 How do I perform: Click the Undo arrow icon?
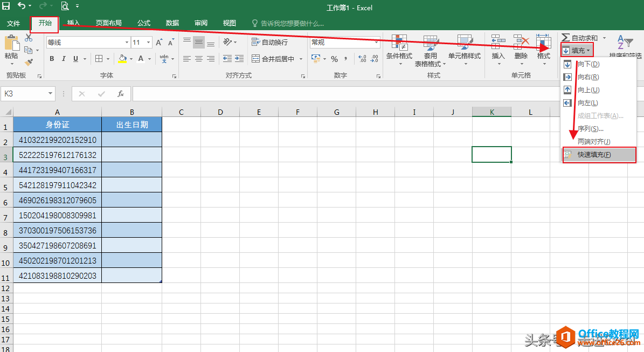pos(22,6)
